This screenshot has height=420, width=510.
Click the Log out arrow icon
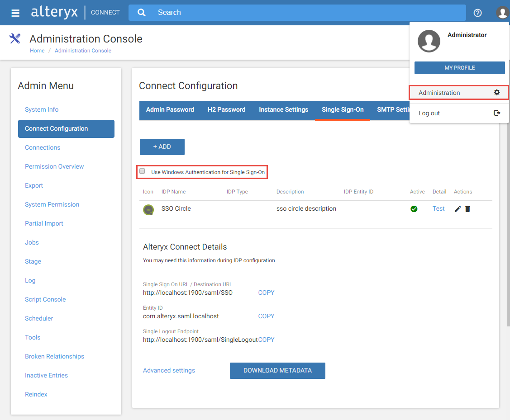[x=497, y=113]
